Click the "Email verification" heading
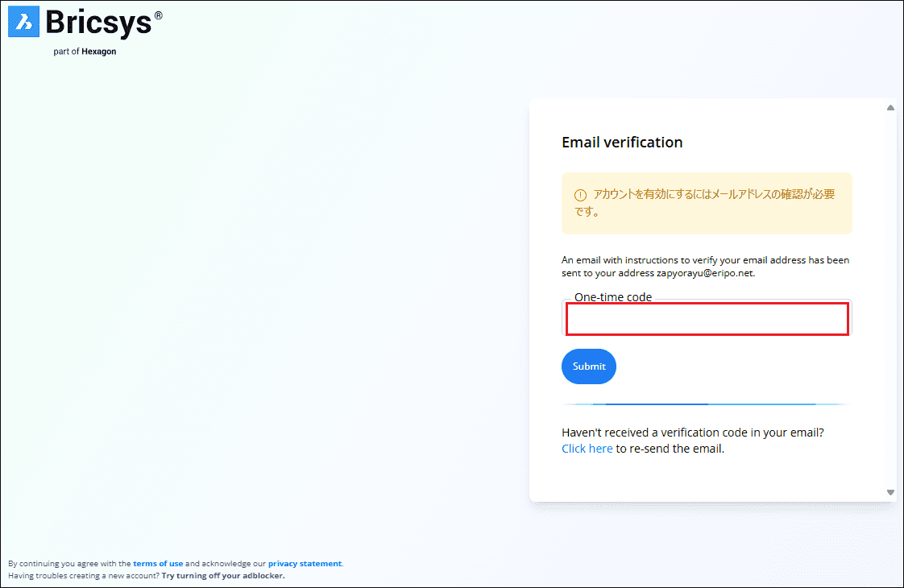Viewport: 904px width, 588px height. (622, 143)
